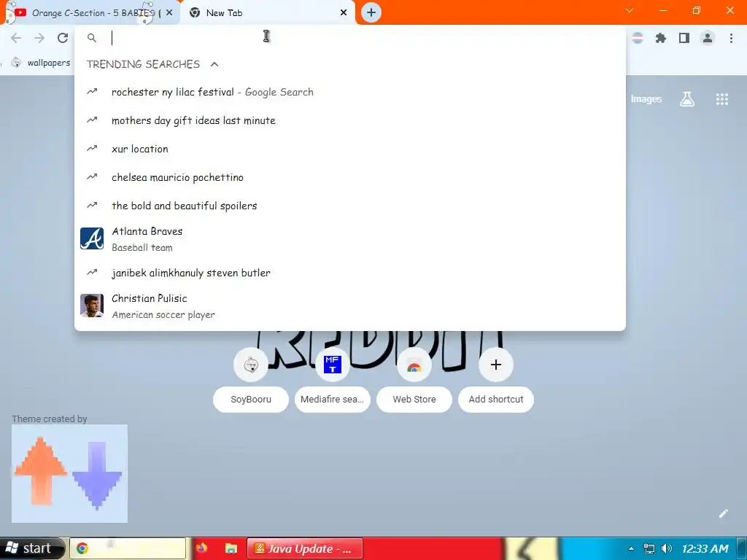
Task: Open the network tray icon
Action: (x=649, y=548)
